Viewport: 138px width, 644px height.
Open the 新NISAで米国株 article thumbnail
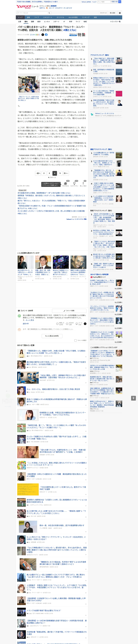pyautogui.click(x=61, y=262)
